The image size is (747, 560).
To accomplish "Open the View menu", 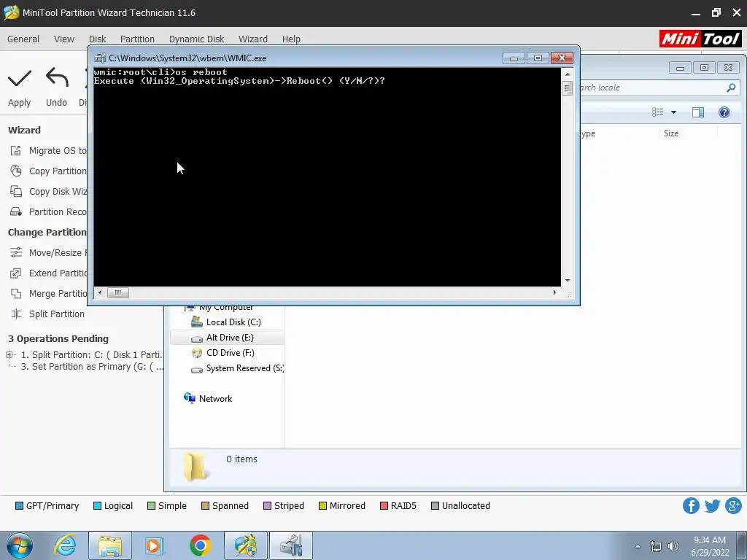I will (64, 39).
